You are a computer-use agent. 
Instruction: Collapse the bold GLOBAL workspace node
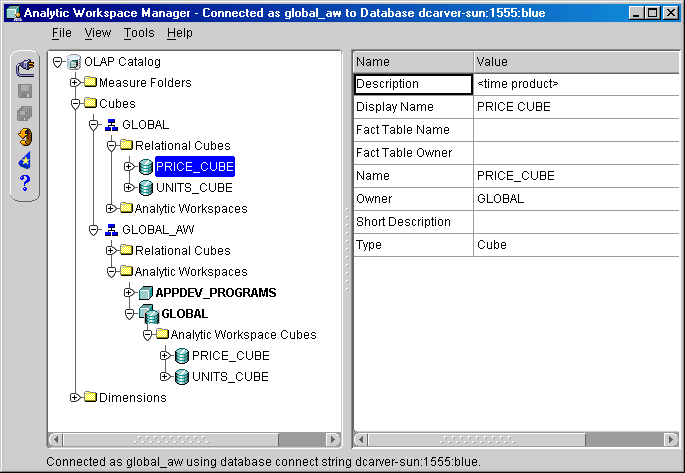[129, 314]
